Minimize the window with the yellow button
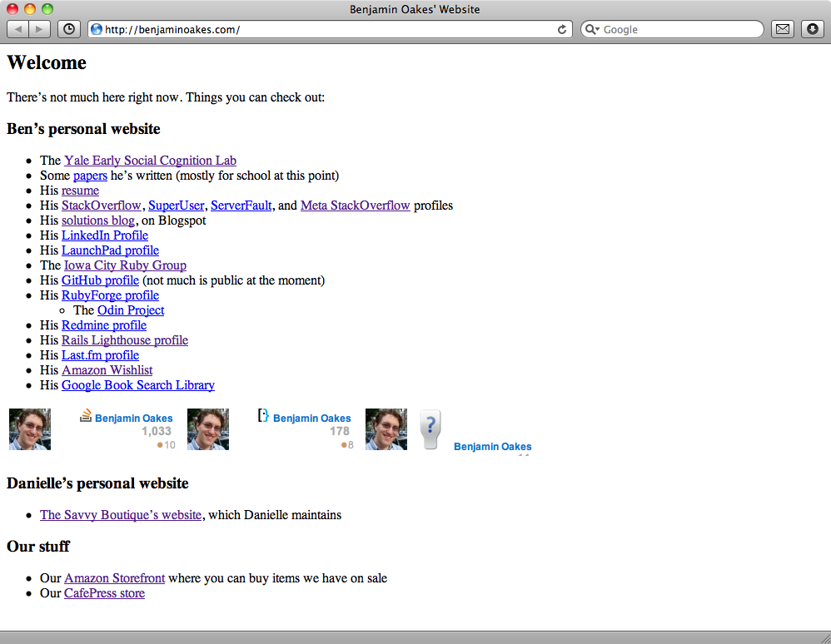The height and width of the screenshot is (644, 831). click(x=30, y=9)
